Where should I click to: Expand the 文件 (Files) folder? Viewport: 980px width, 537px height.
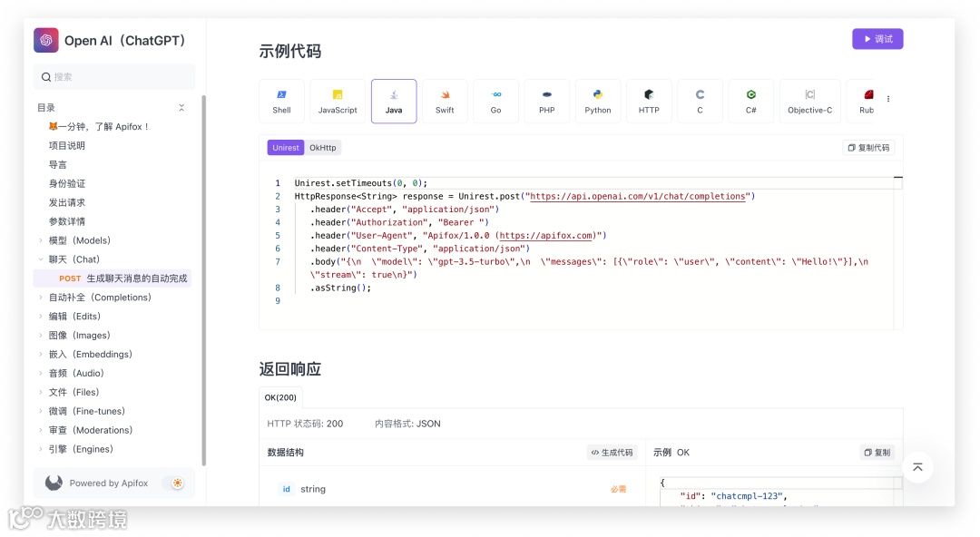(x=41, y=392)
